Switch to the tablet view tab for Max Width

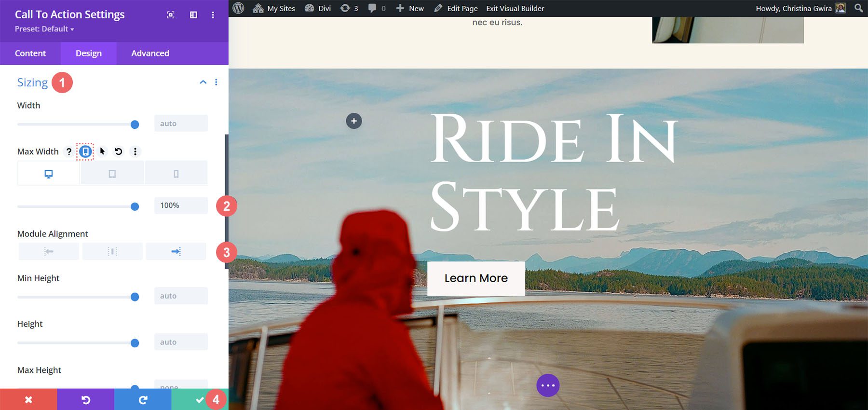[x=112, y=174]
